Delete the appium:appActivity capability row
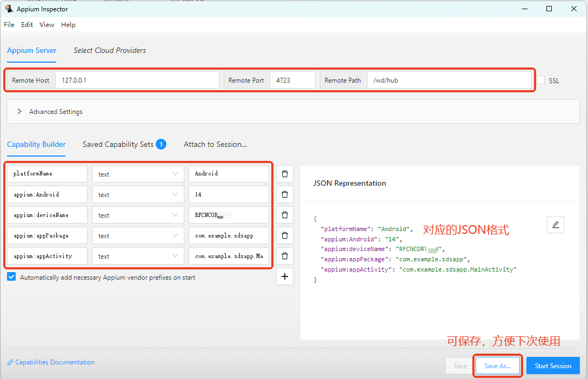Screen dimensions: 588x379 point(285,256)
